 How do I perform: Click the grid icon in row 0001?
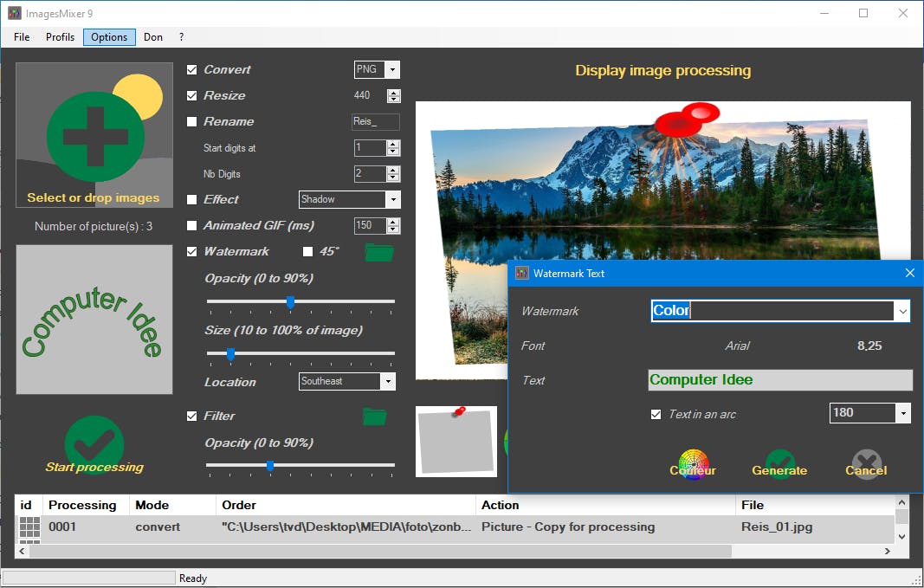pos(29,528)
